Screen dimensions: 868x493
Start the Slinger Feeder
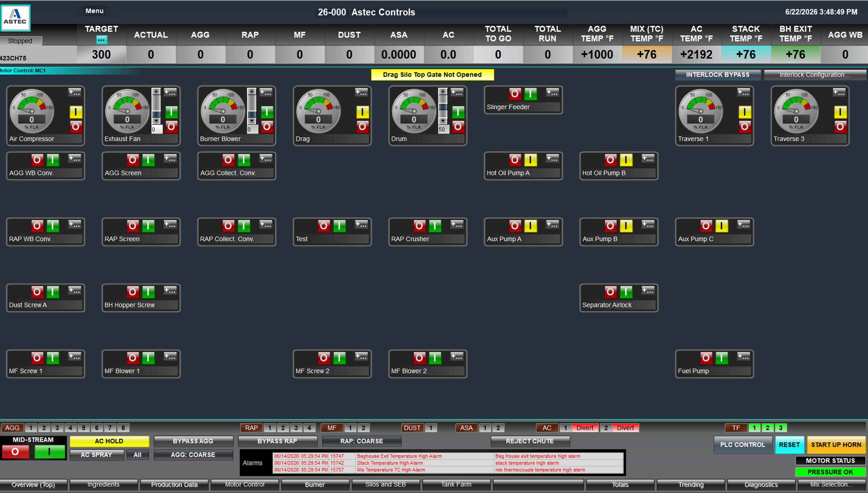pos(530,94)
